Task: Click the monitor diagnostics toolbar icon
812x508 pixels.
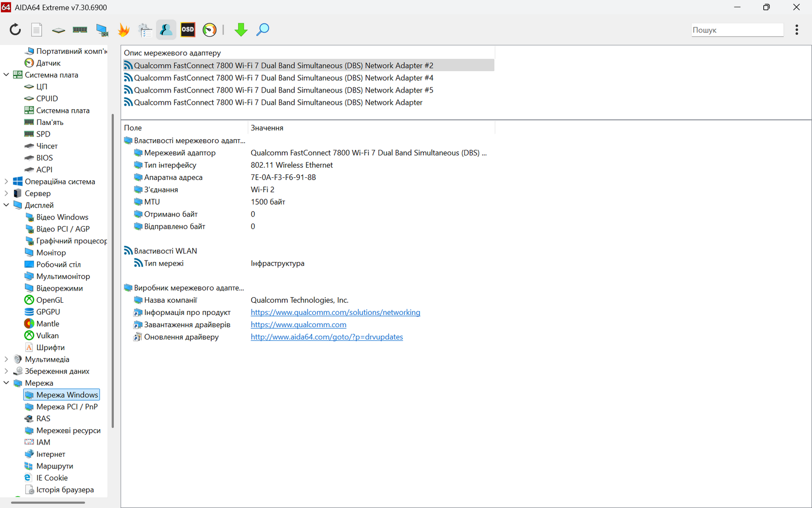Action: tap(102, 30)
